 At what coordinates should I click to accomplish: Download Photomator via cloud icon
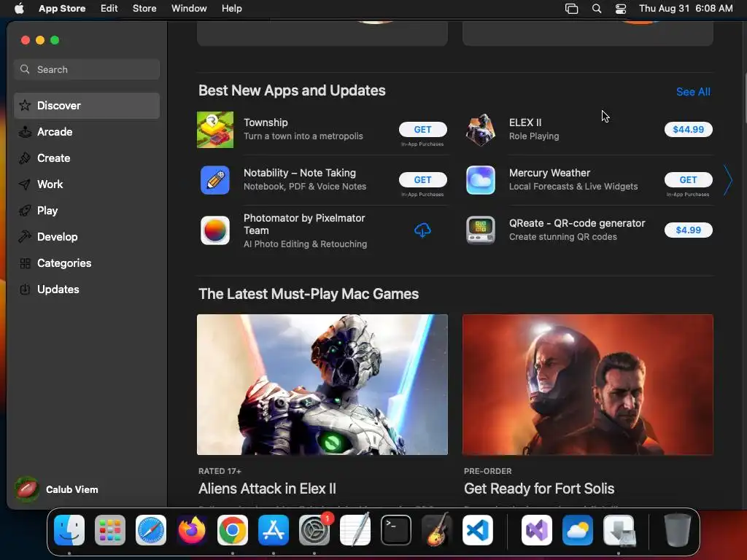coord(422,230)
